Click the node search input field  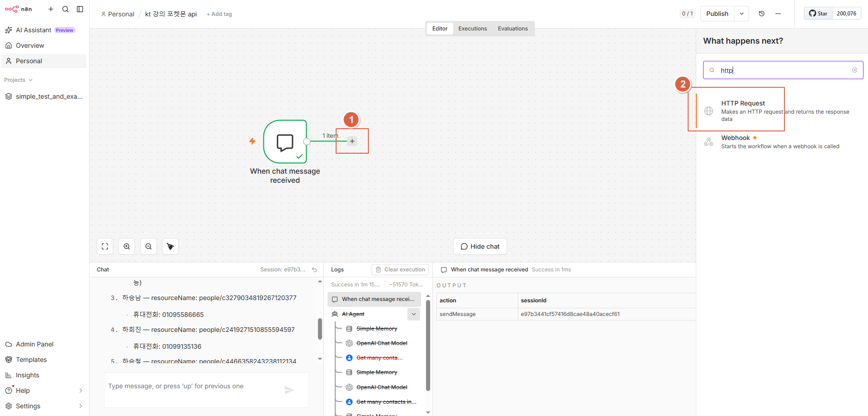[783, 70]
